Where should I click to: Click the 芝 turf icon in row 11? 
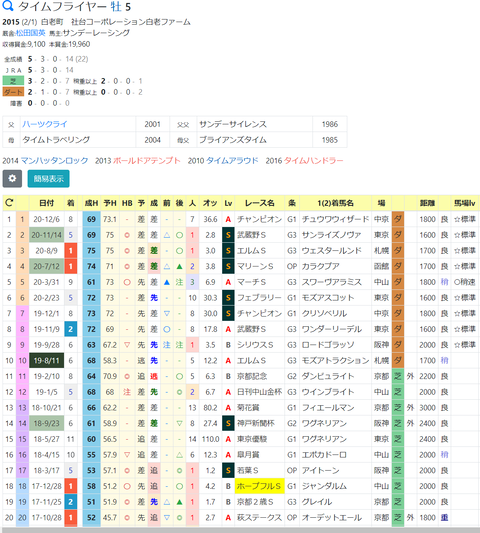[398, 376]
